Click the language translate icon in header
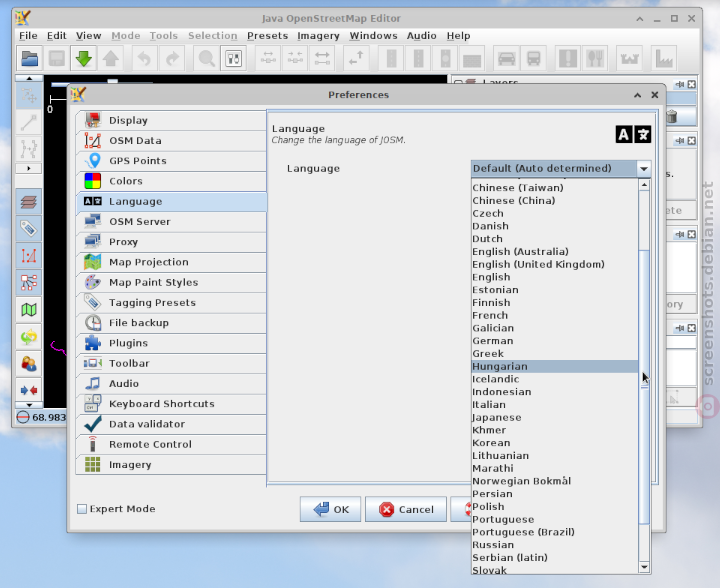 coord(633,134)
